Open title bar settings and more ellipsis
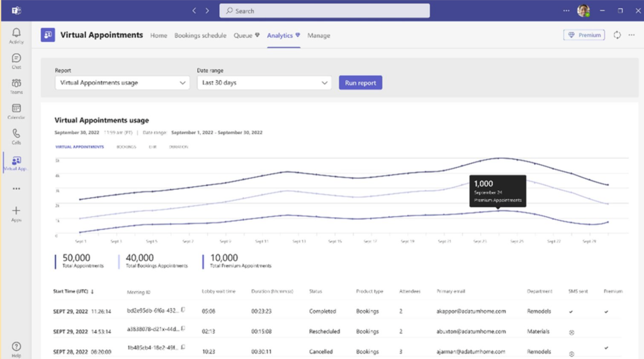644x359 pixels. pos(566,11)
